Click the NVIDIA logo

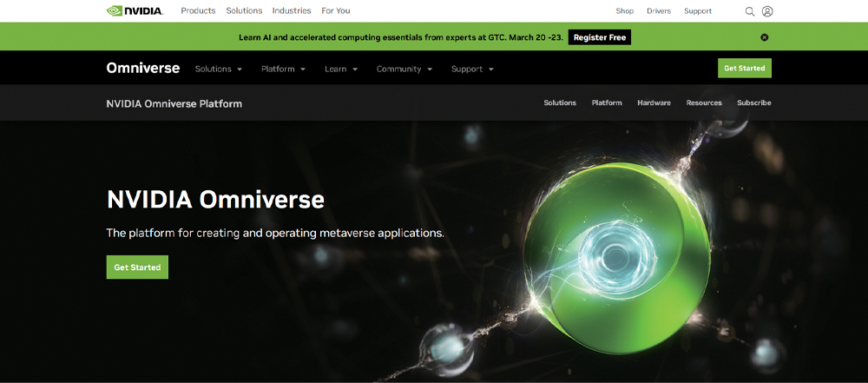point(135,10)
